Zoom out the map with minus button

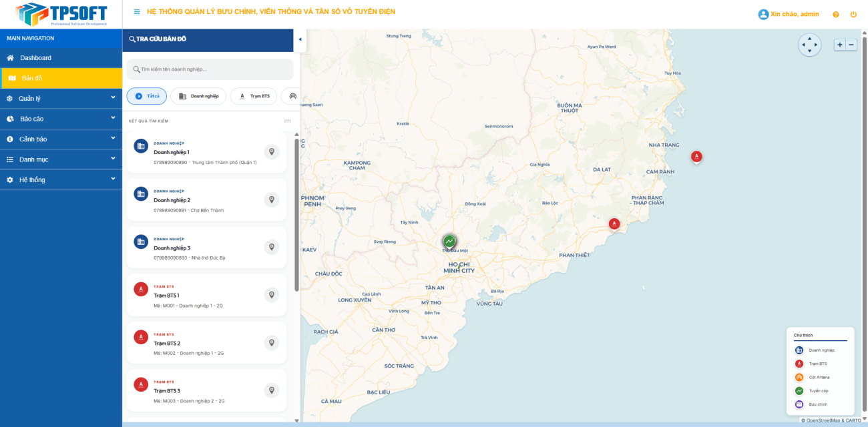point(851,45)
